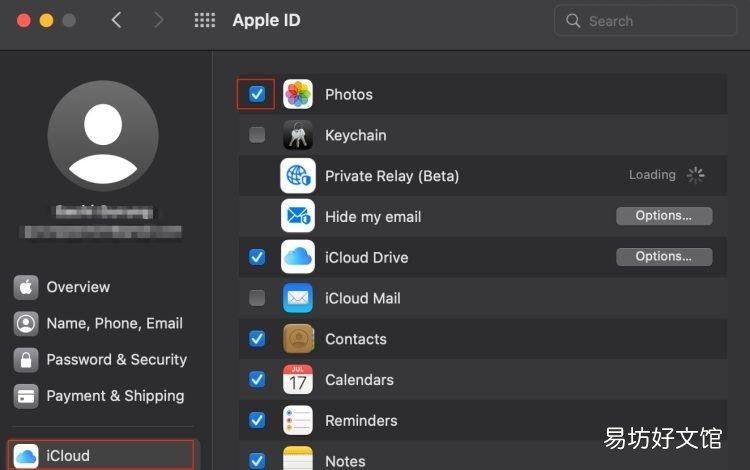Go forward with the right arrow
750x470 pixels.
click(x=158, y=20)
